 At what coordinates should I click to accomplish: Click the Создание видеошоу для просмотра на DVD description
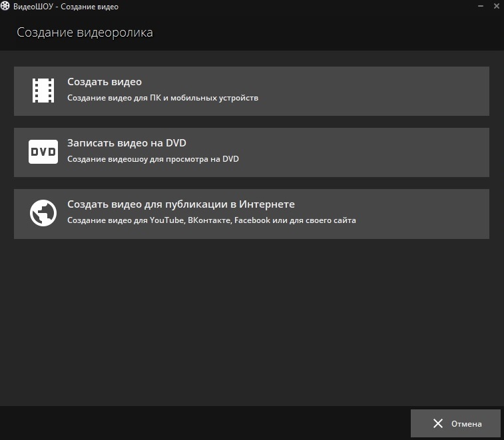pyautogui.click(x=153, y=159)
